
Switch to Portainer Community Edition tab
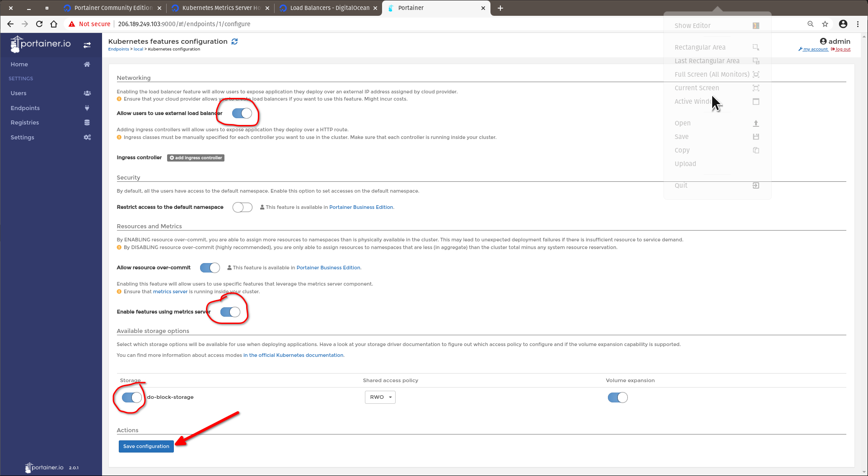tap(112, 8)
